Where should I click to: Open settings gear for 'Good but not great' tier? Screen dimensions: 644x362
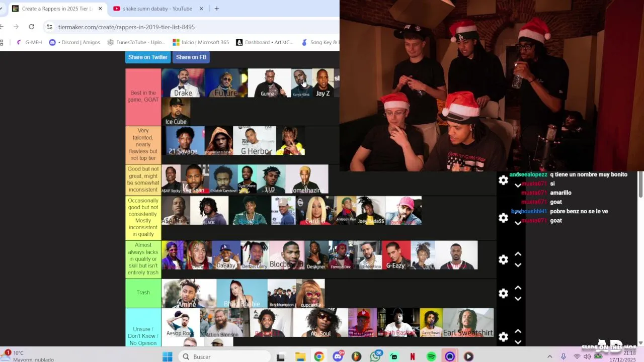click(503, 180)
